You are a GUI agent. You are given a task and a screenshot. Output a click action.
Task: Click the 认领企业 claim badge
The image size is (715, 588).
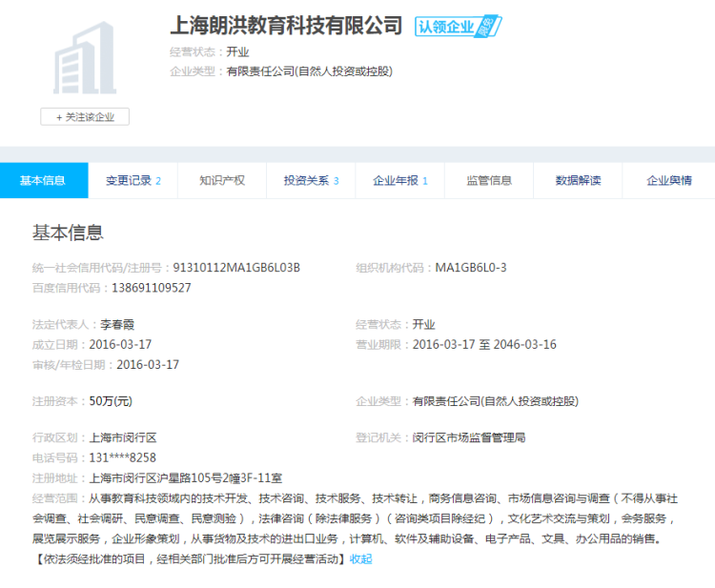458,27
